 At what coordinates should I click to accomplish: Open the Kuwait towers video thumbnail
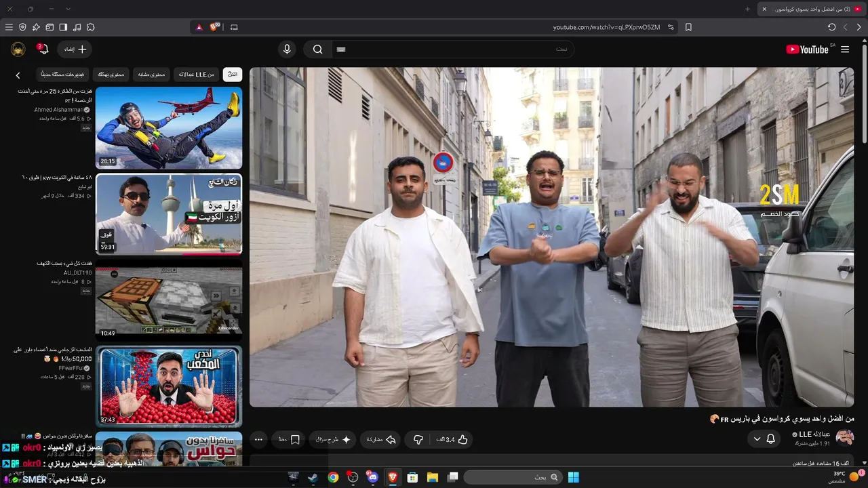169,214
